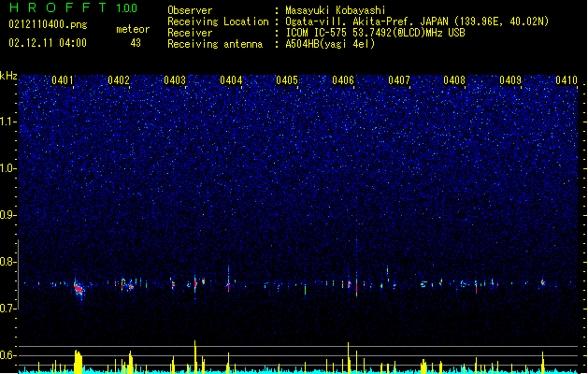Click the 0409 time marker
The image size is (588, 374).
[510, 80]
